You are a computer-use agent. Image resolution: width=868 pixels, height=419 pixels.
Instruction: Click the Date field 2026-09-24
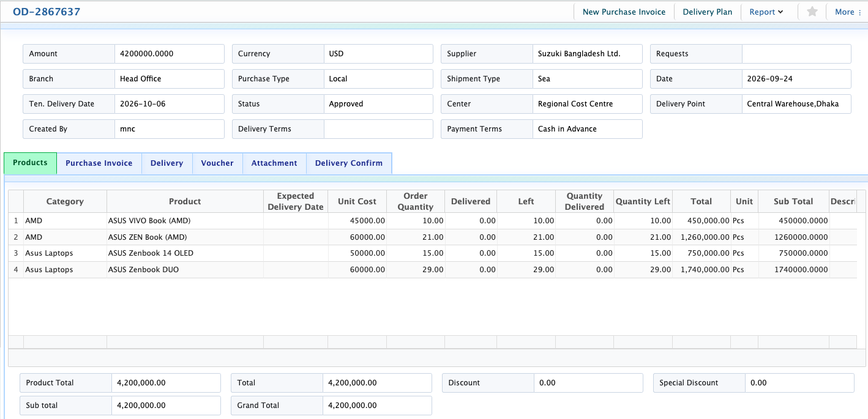(x=796, y=79)
